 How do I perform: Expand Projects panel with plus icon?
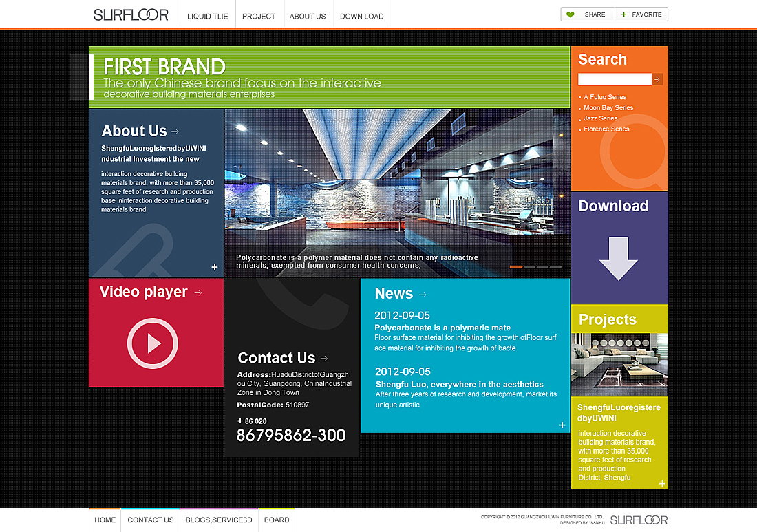662,483
